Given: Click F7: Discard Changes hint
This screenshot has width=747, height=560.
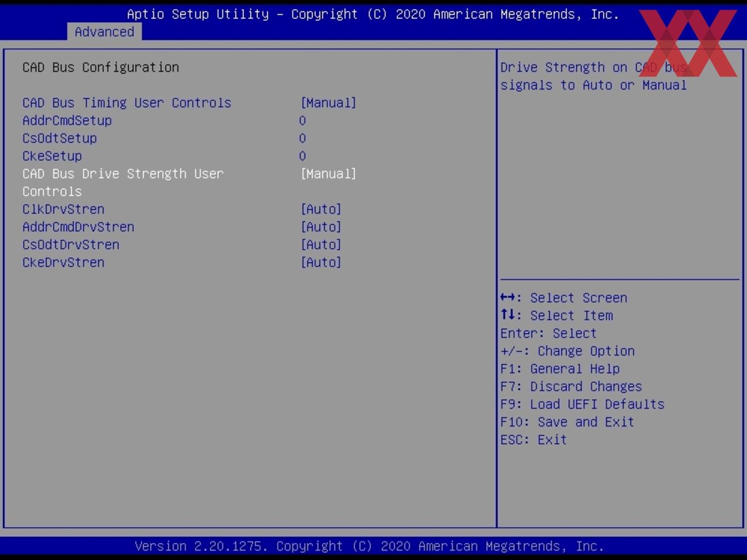Looking at the screenshot, I should pyautogui.click(x=571, y=387).
